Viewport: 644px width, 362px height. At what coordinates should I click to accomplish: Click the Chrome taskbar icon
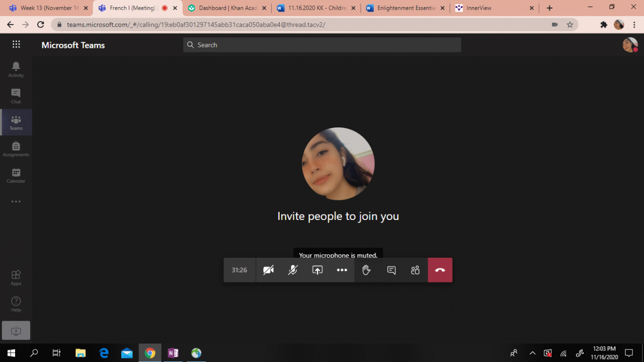coord(150,353)
